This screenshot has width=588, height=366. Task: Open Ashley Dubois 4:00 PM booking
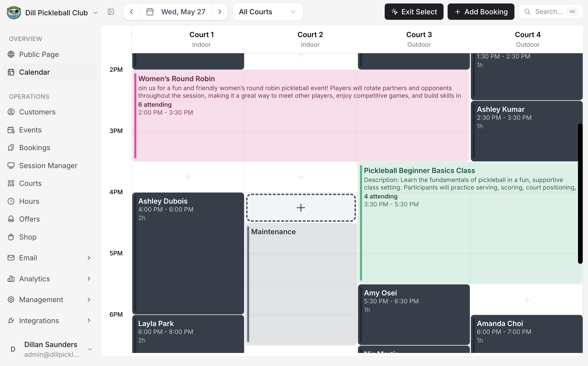pyautogui.click(x=188, y=253)
